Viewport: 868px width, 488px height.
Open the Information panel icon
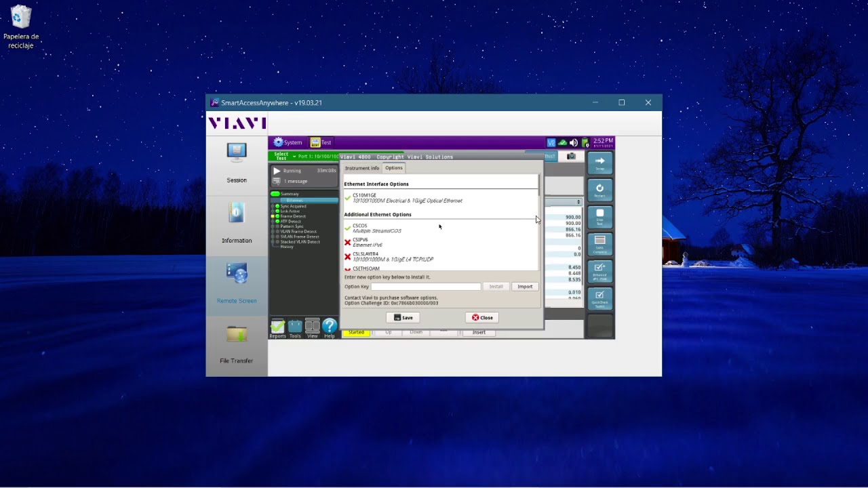point(237,213)
